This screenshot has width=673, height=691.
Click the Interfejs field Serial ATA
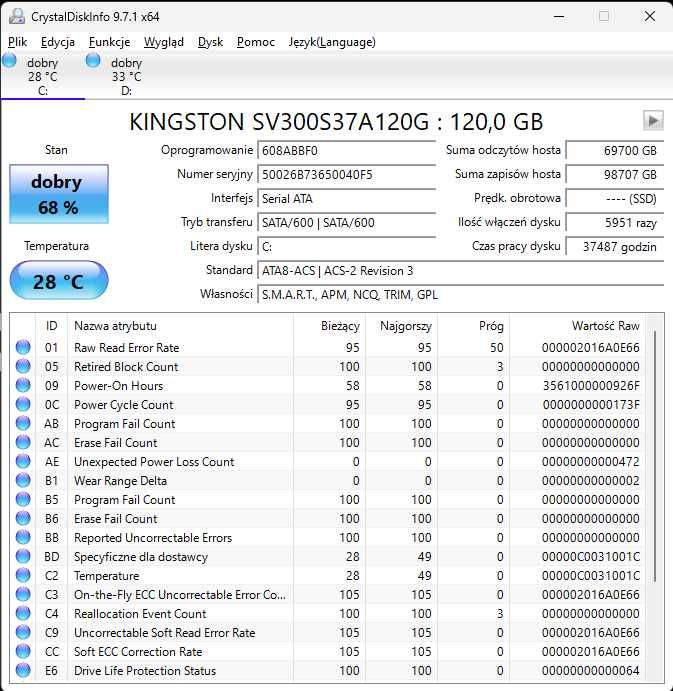click(x=346, y=198)
